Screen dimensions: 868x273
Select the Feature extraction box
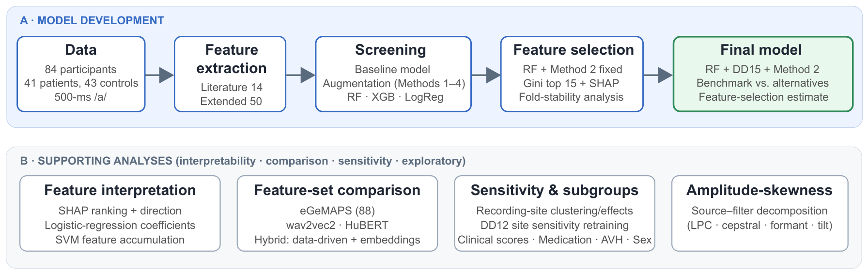[x=230, y=74]
